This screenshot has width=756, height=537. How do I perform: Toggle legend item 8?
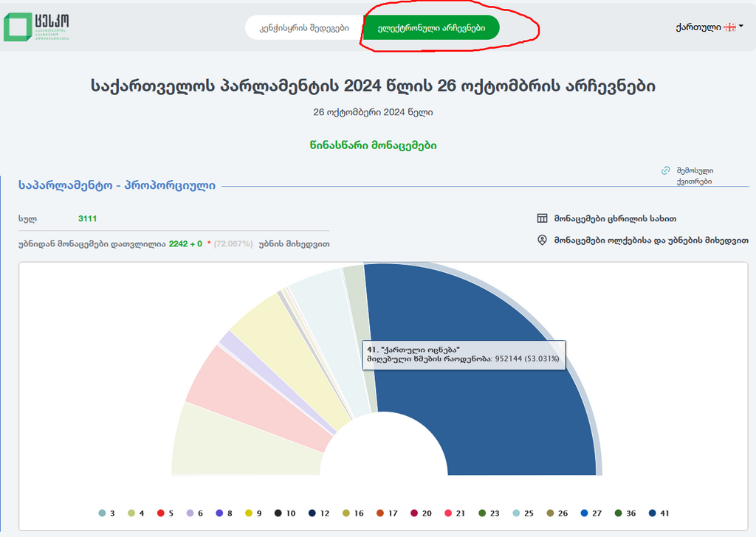point(224,513)
